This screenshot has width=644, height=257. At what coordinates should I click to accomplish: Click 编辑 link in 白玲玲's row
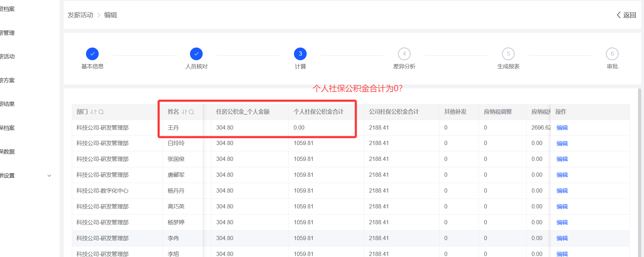pyautogui.click(x=562, y=144)
